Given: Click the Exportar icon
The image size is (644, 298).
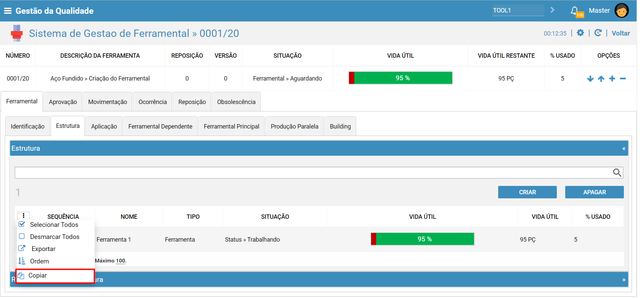Looking at the screenshot, I should coord(22,248).
